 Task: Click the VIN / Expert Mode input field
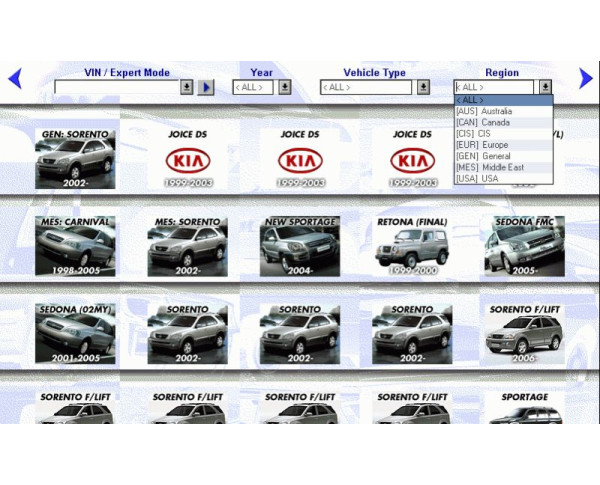click(116, 88)
